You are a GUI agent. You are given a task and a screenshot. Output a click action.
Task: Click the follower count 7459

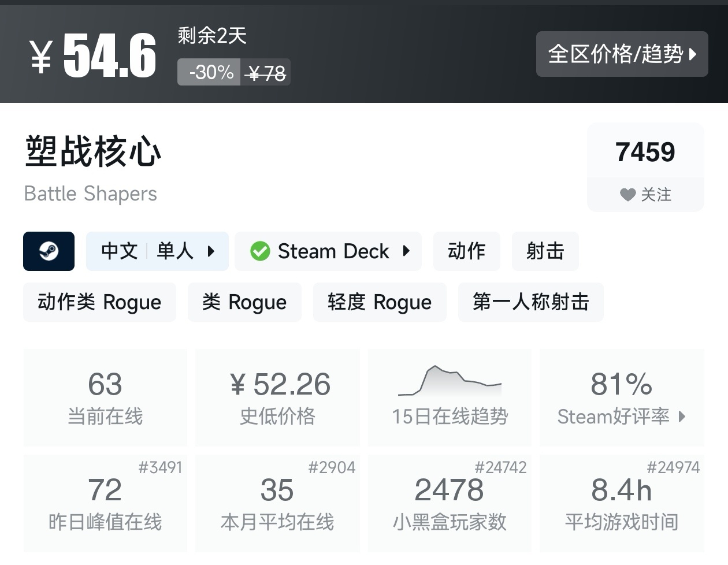pyautogui.click(x=645, y=153)
